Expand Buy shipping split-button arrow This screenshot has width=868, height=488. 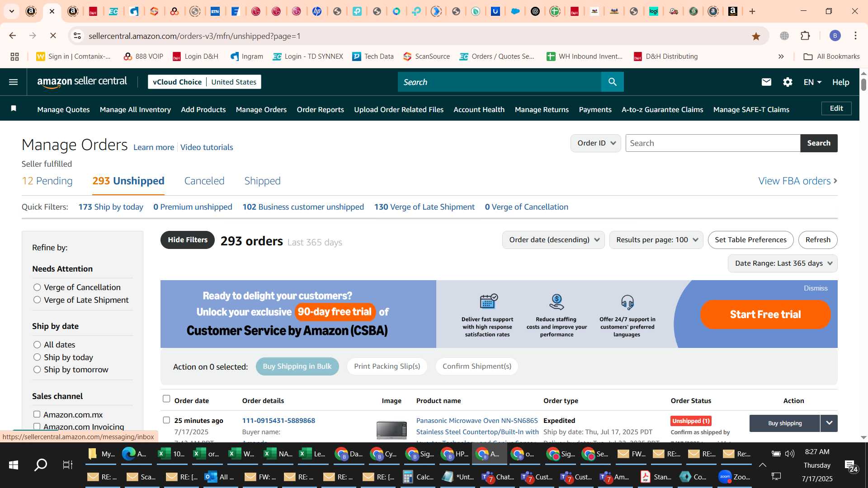(x=829, y=423)
